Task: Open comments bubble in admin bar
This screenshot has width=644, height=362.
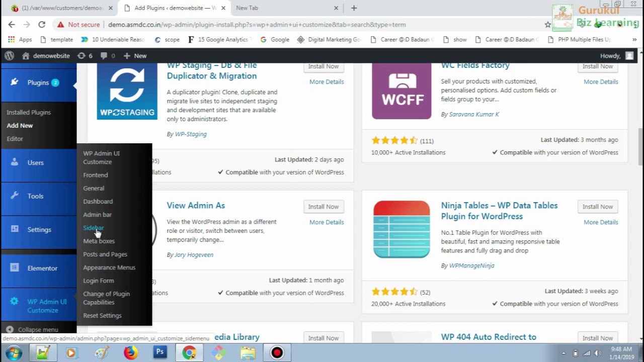Action: click(x=108, y=56)
